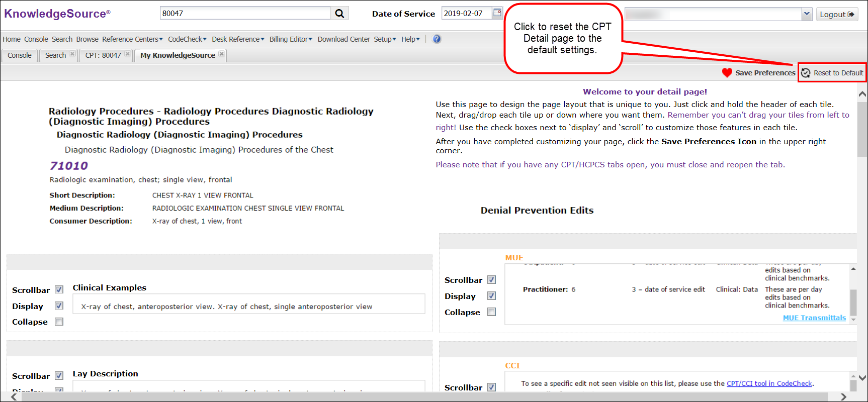Image resolution: width=868 pixels, height=402 pixels.
Task: Close the Search tab
Action: point(72,54)
